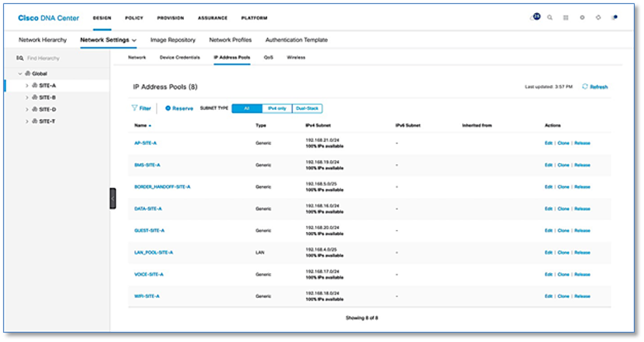644x342 pixels.
Task: Expand the SITE-D chevron
Action: (x=27, y=109)
